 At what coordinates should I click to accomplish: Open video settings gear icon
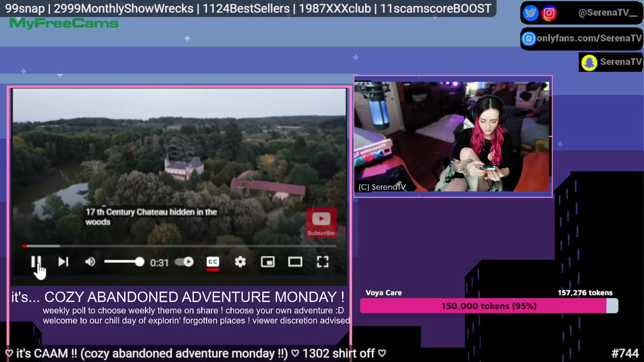(x=240, y=262)
